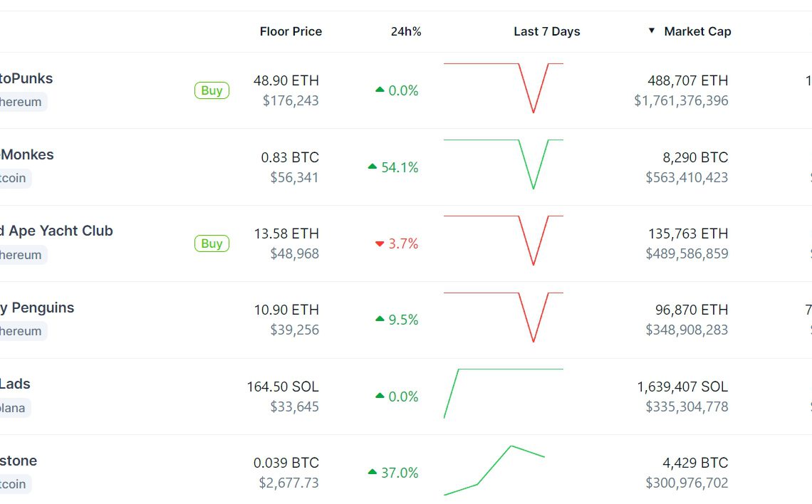Open the Bored Ape Yacht Club collection
The width and height of the screenshot is (812, 504).
[x=56, y=231]
